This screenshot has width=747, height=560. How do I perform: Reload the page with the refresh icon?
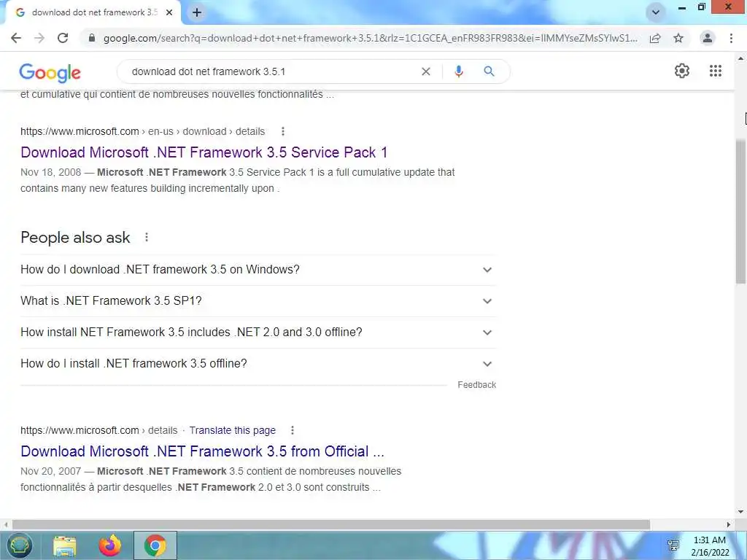pyautogui.click(x=63, y=38)
